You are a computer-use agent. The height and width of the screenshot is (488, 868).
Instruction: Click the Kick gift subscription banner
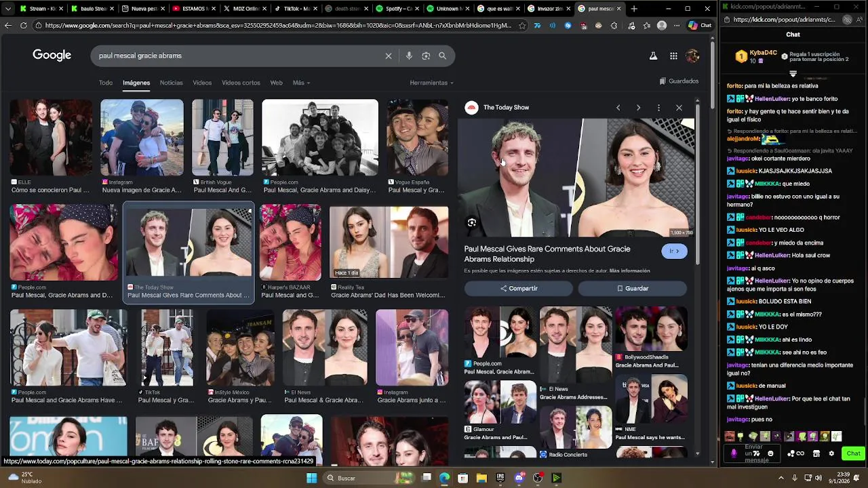tap(816, 56)
